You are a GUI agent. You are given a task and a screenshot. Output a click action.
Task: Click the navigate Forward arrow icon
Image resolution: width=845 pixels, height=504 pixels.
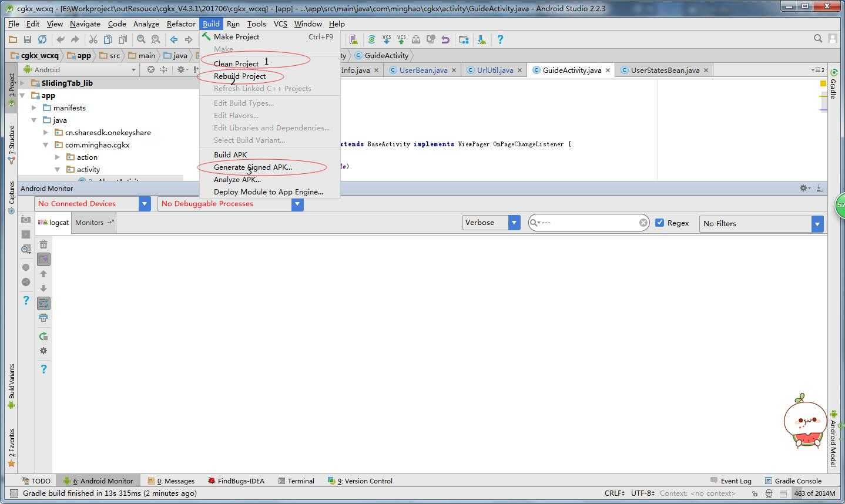189,39
